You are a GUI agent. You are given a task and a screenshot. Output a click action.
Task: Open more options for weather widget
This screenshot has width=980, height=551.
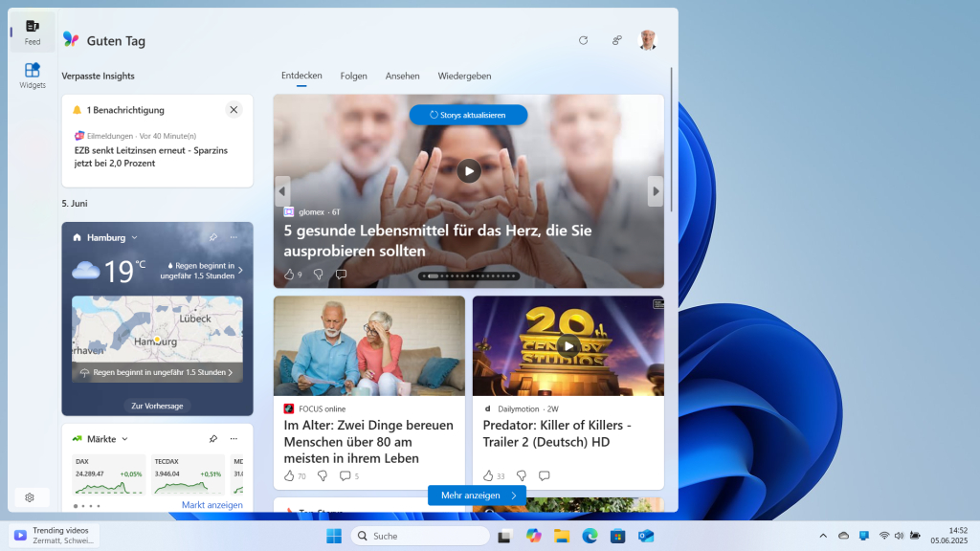(234, 237)
